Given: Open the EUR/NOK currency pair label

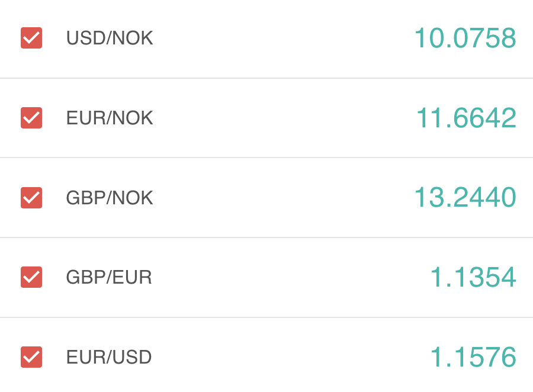Looking at the screenshot, I should click(x=110, y=118).
